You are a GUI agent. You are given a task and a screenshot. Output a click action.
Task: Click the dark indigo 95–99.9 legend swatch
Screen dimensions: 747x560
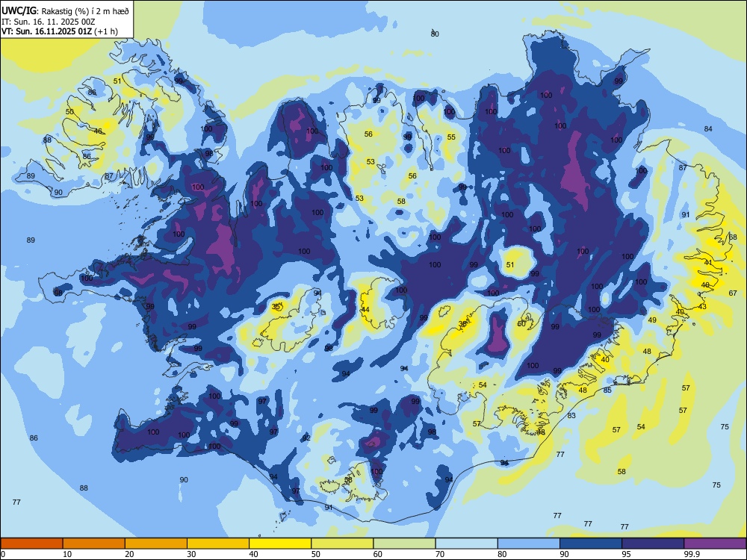point(653,544)
